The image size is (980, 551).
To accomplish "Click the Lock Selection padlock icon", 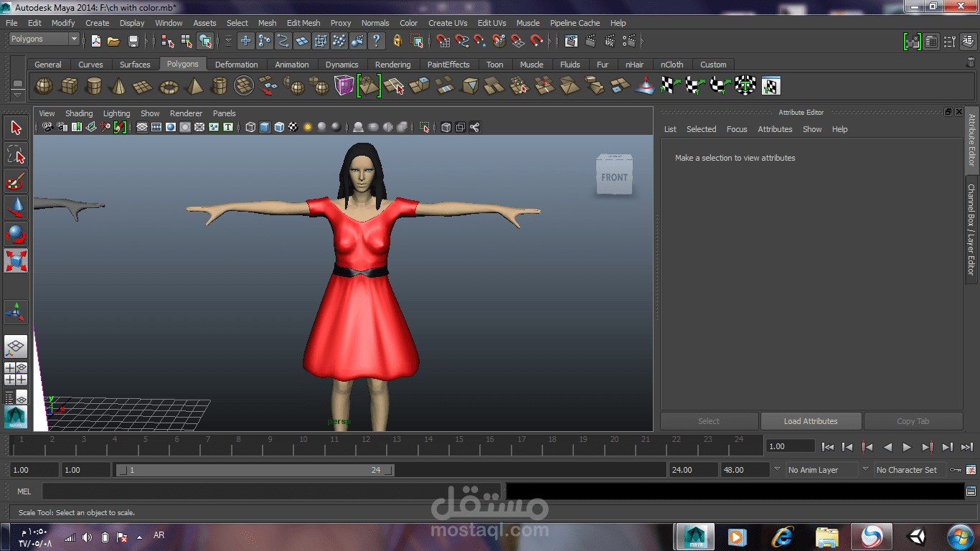I will [397, 41].
